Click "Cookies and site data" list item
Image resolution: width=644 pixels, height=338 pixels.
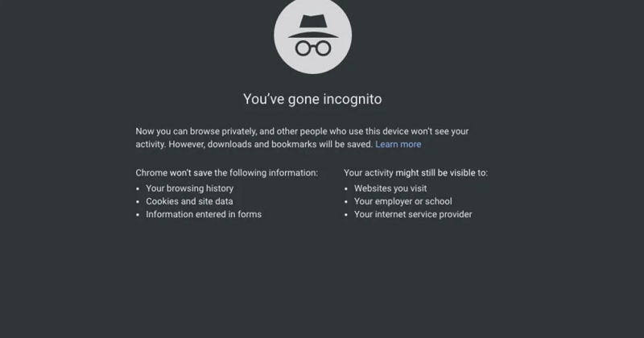189,201
